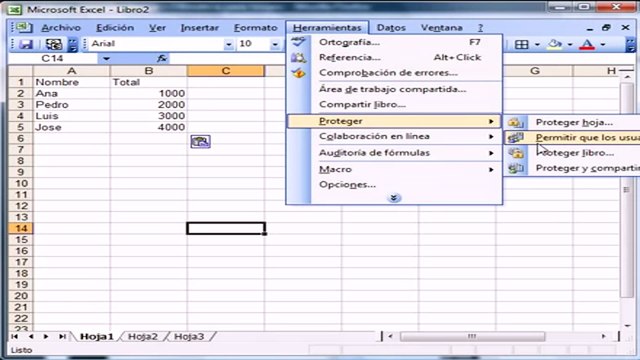Image resolution: width=640 pixels, height=360 pixels.
Task: Open the Insertar menu
Action: (x=200, y=28)
